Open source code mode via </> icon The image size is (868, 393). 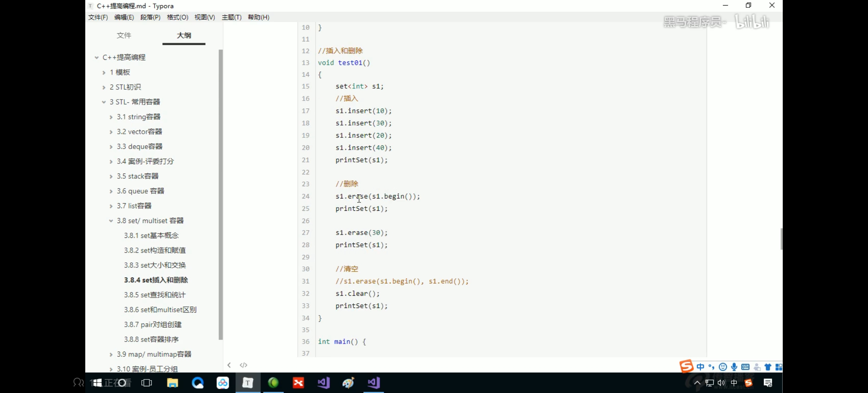(x=243, y=365)
